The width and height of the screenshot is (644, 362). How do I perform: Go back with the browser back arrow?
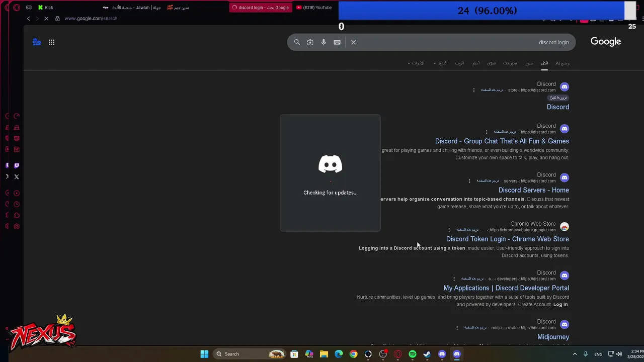click(x=28, y=19)
